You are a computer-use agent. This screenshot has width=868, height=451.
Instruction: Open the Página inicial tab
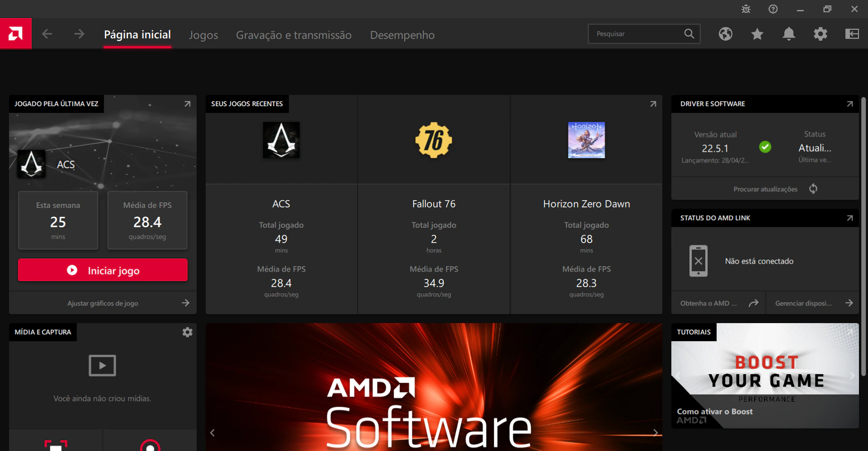137,35
